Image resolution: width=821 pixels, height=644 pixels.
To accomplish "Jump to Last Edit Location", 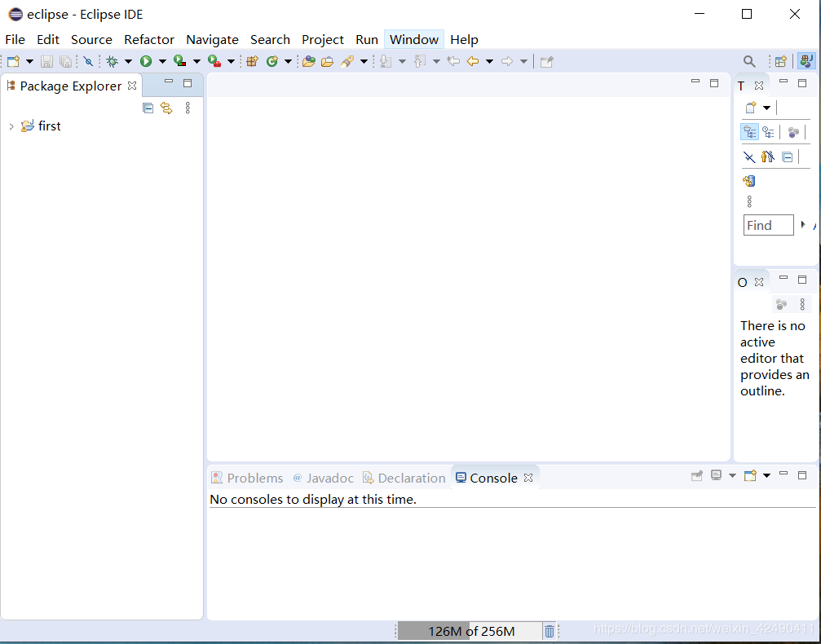I will point(453,61).
